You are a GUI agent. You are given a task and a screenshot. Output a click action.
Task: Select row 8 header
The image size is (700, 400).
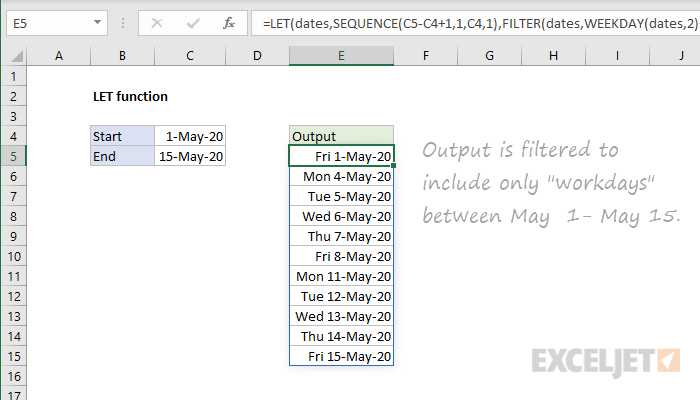tap(13, 217)
